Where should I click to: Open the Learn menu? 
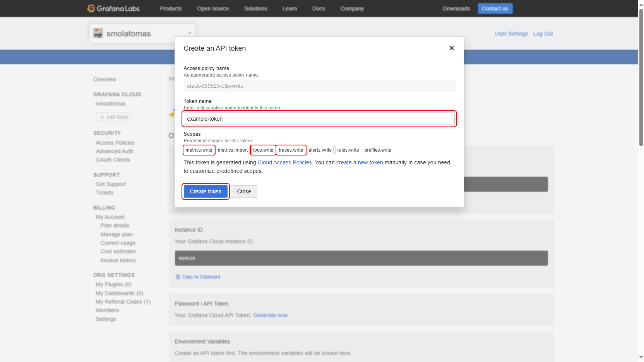pos(289,9)
